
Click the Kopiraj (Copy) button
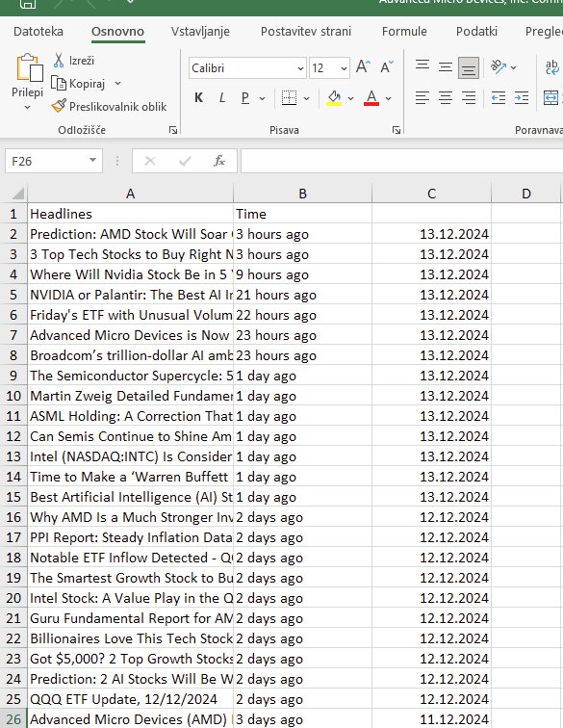79,84
